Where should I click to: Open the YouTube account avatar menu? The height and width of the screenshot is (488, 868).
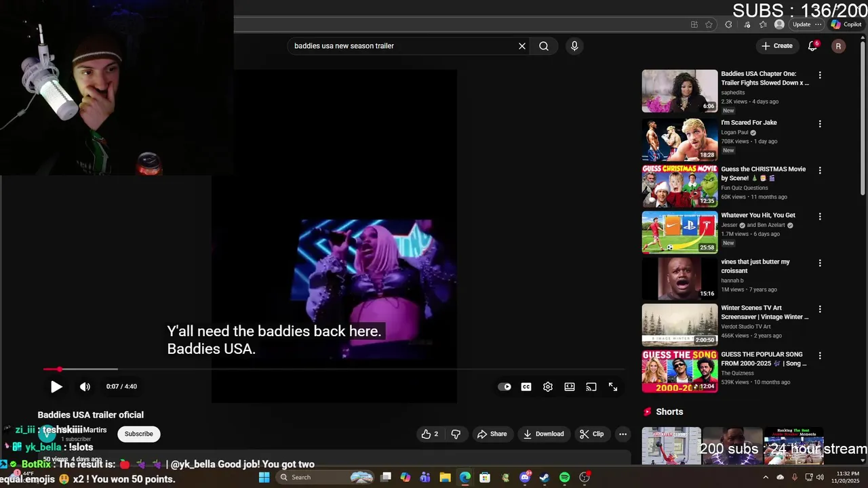(x=839, y=46)
